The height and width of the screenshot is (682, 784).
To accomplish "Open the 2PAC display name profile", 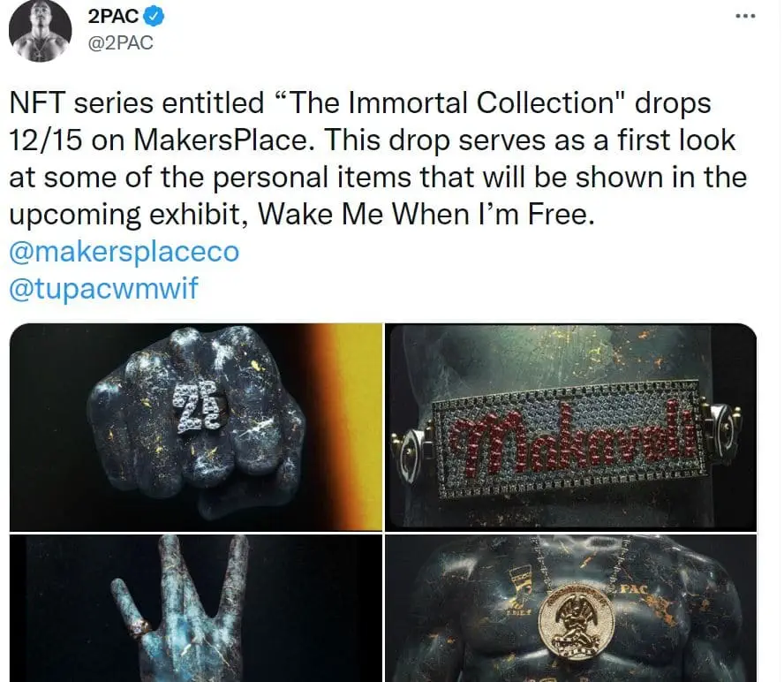I will click(113, 16).
